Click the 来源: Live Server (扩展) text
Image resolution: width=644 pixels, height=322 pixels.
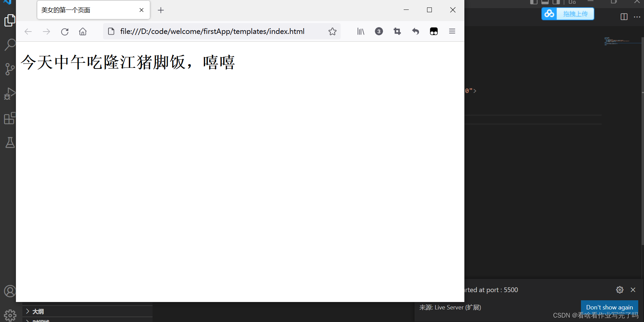click(450, 307)
